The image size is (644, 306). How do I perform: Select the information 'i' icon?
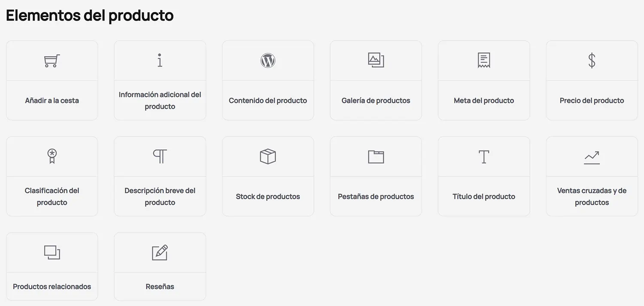coord(160,61)
